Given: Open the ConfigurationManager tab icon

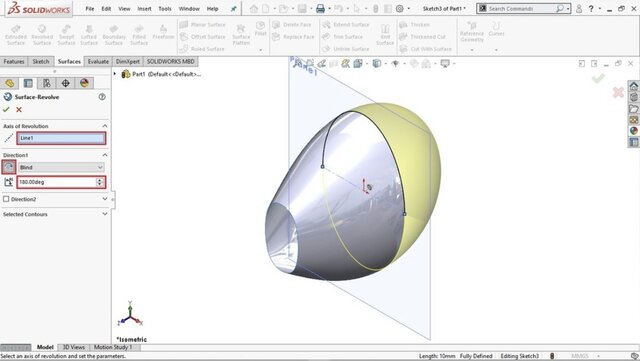Looking at the screenshot, I should [x=47, y=83].
